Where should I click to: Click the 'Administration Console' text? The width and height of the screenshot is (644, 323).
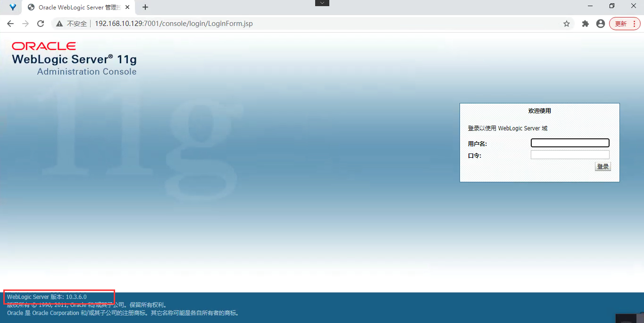(x=87, y=72)
